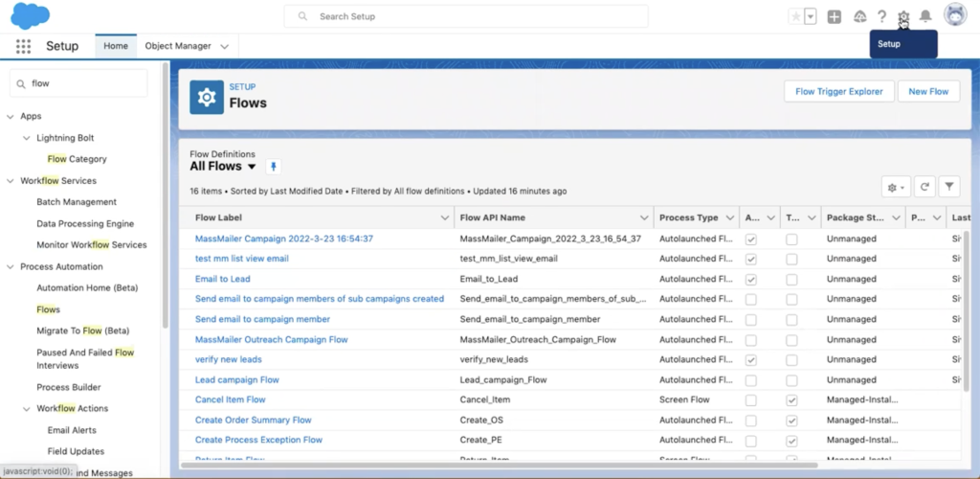Open list view controls gear dropdown
980x479 pixels.
point(896,187)
